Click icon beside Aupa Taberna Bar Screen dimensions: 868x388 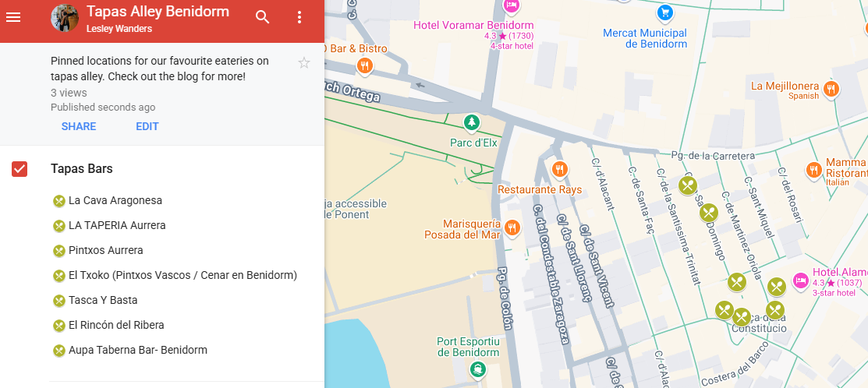click(x=59, y=351)
